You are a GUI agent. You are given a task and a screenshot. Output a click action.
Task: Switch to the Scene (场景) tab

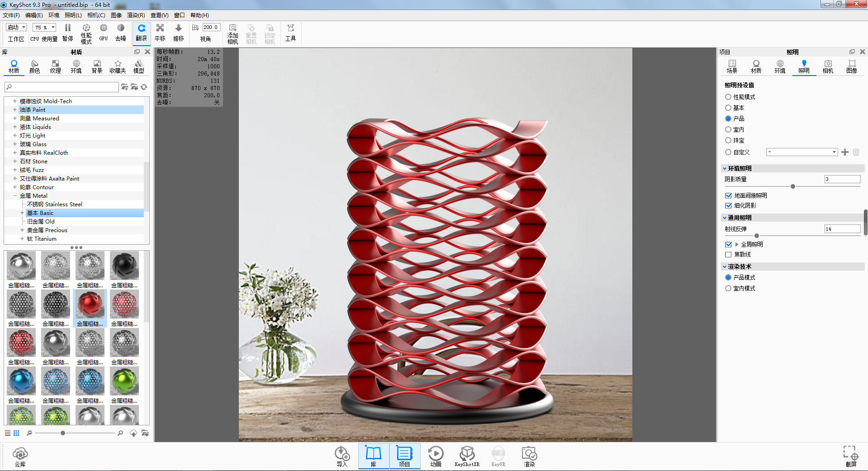pos(732,67)
